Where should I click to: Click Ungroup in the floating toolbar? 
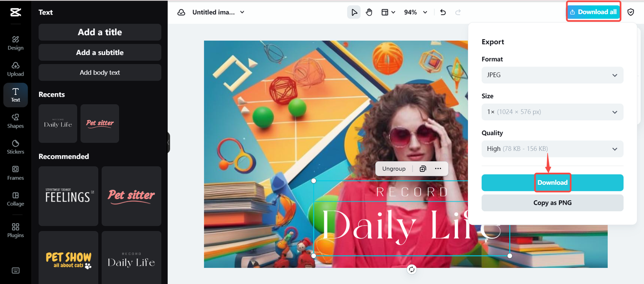[393, 169]
